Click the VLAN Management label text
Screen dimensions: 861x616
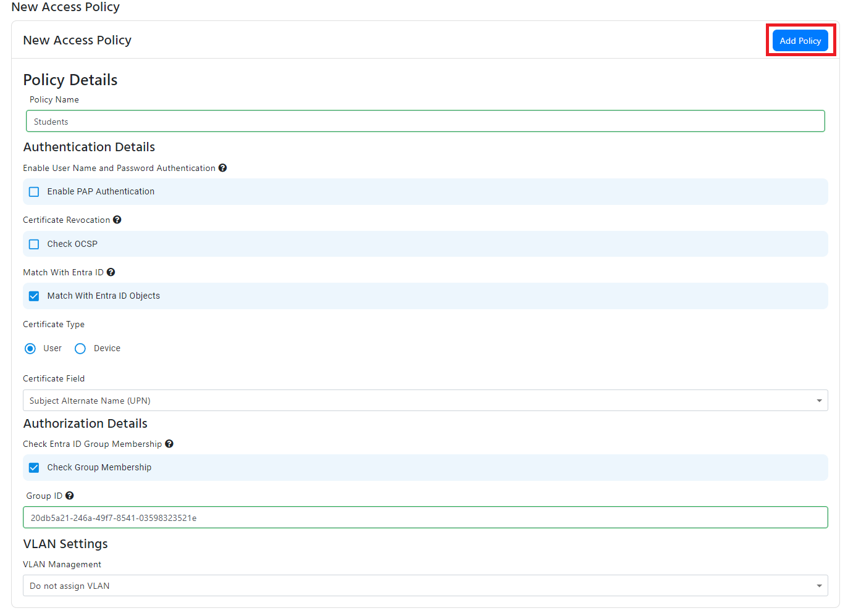(x=62, y=564)
